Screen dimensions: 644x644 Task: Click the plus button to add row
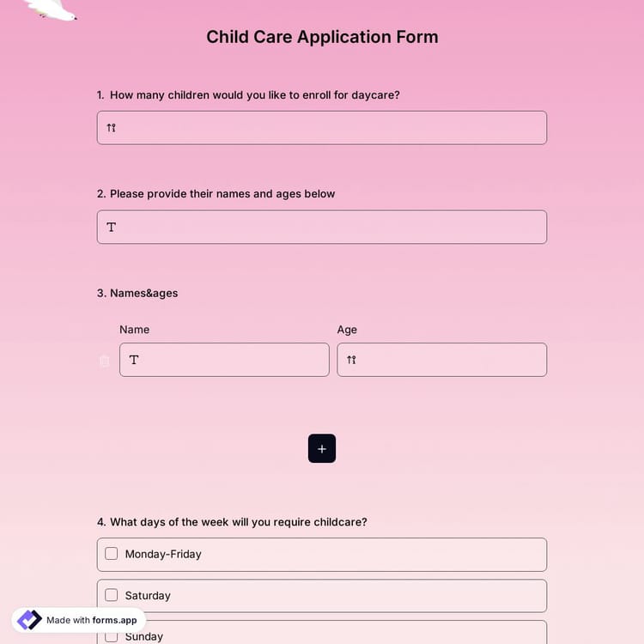point(322,448)
